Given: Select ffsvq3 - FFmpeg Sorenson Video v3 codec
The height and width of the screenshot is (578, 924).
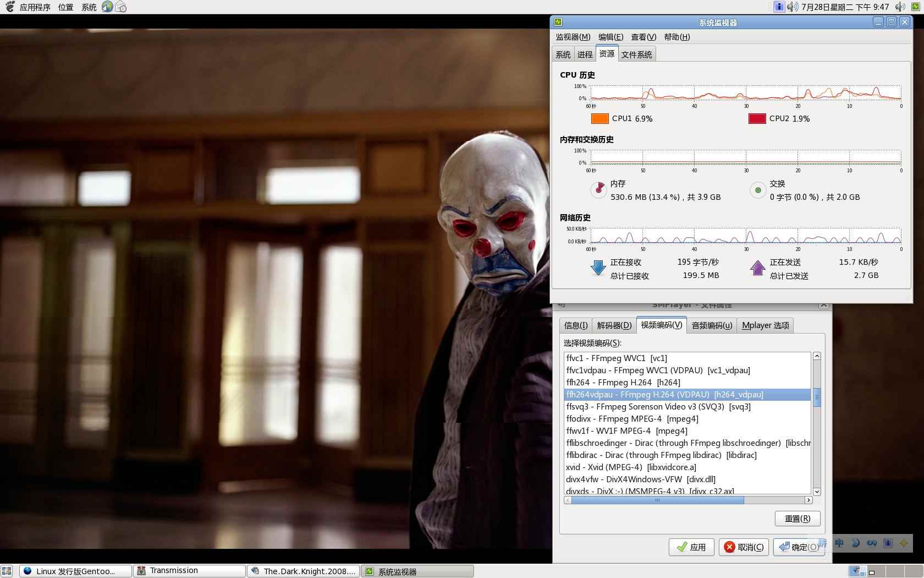Looking at the screenshot, I should click(687, 406).
